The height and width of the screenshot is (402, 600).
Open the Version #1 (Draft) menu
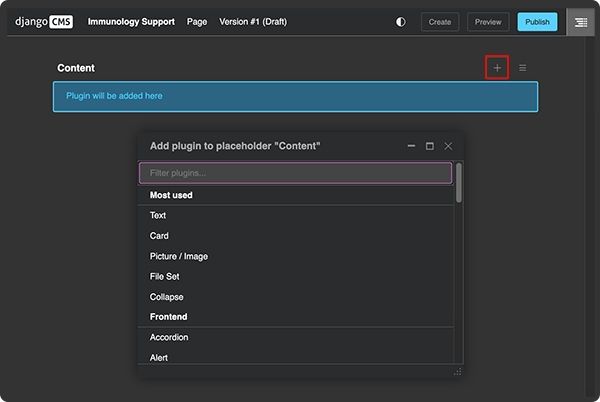pyautogui.click(x=254, y=21)
